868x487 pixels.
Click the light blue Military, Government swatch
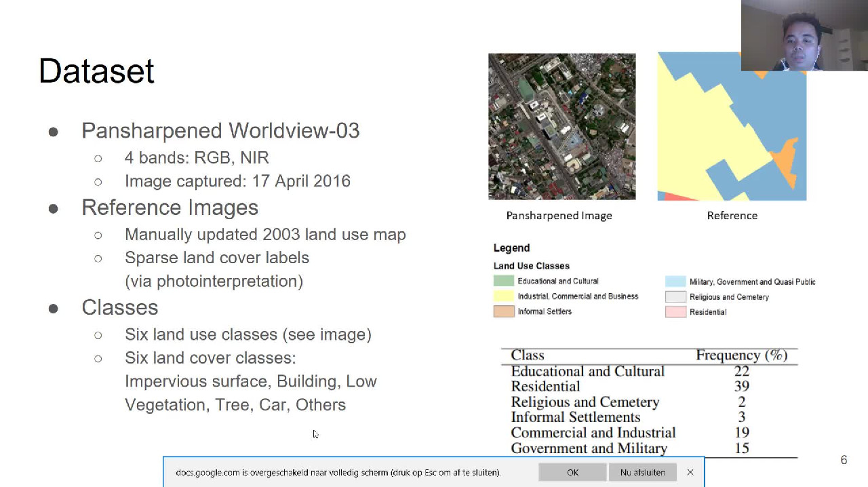coord(675,281)
